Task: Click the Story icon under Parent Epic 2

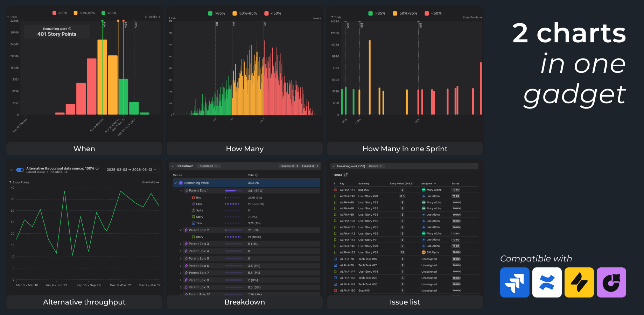Action: click(193, 237)
